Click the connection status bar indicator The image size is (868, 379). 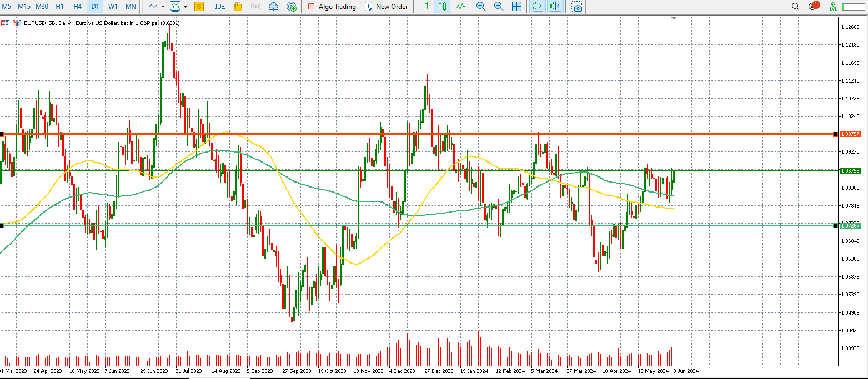(x=854, y=7)
